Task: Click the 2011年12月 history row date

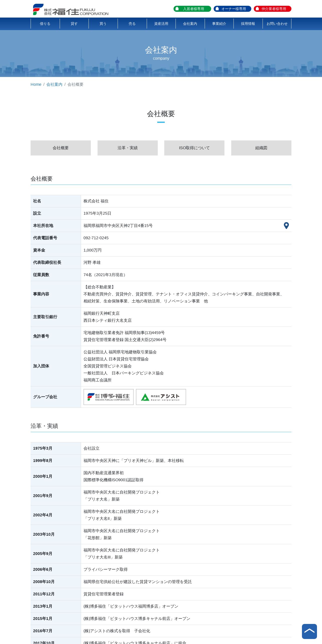Action: 44,594
